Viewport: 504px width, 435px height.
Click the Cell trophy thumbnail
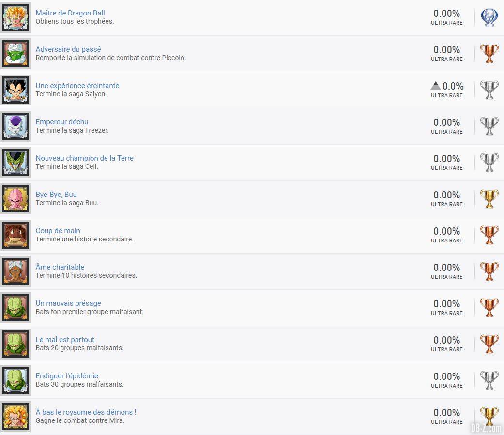[x=15, y=163]
